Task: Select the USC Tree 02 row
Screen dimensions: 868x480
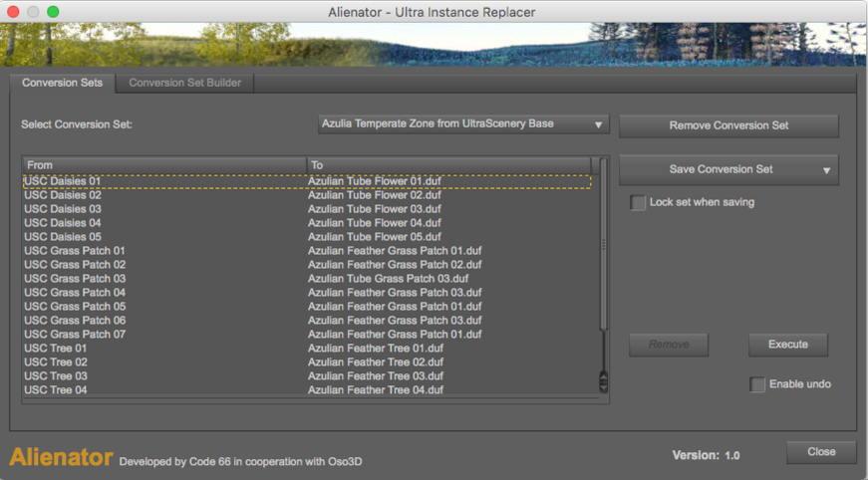Action: (x=307, y=362)
